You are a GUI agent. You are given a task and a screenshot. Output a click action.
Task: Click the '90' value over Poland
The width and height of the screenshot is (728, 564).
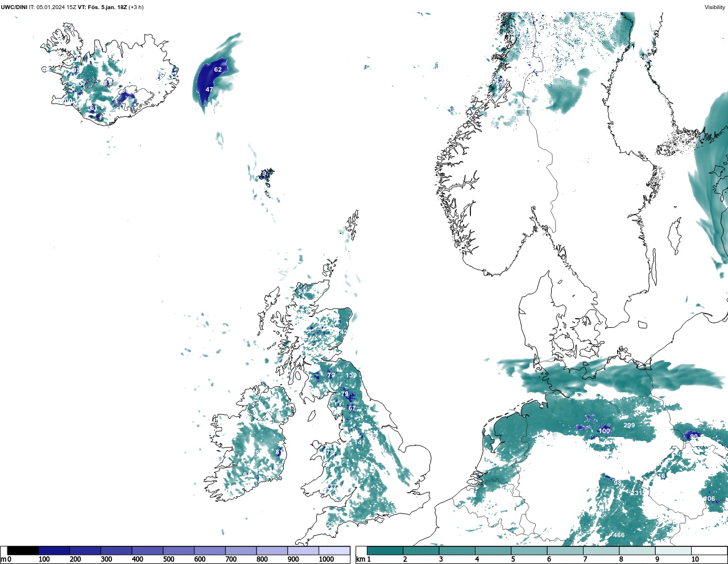(x=694, y=437)
